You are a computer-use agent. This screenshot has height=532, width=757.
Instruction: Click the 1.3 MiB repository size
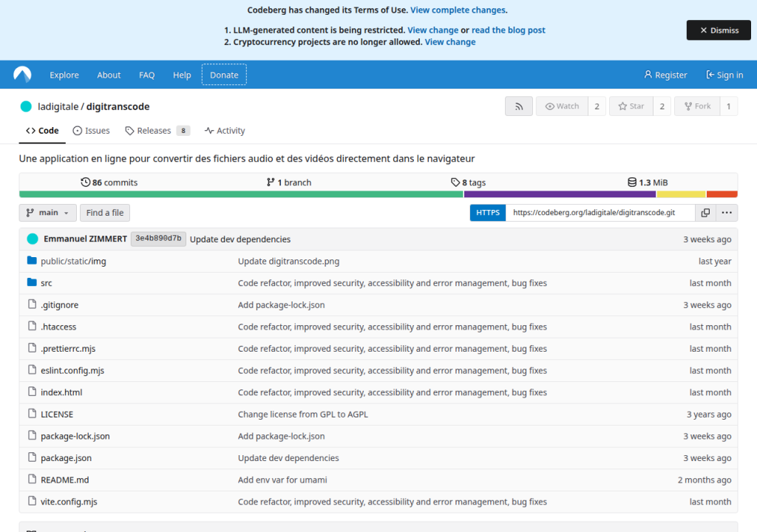pos(648,183)
